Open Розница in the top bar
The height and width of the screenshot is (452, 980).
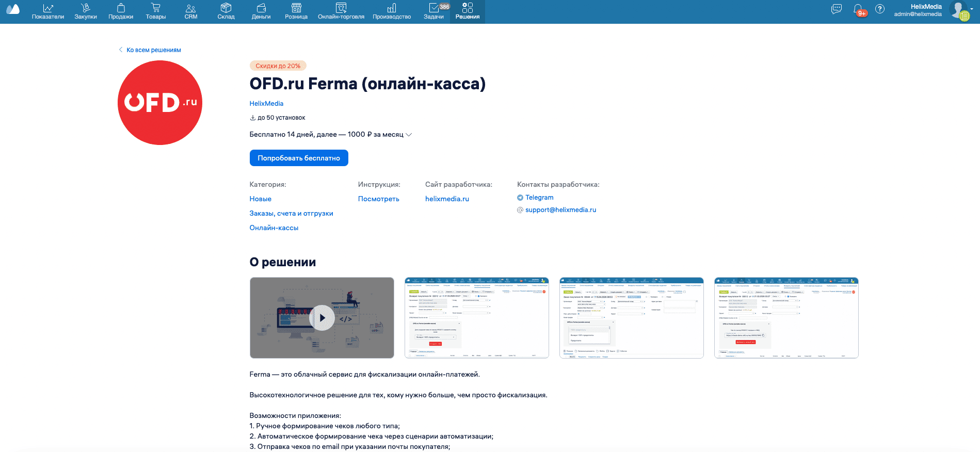296,11
